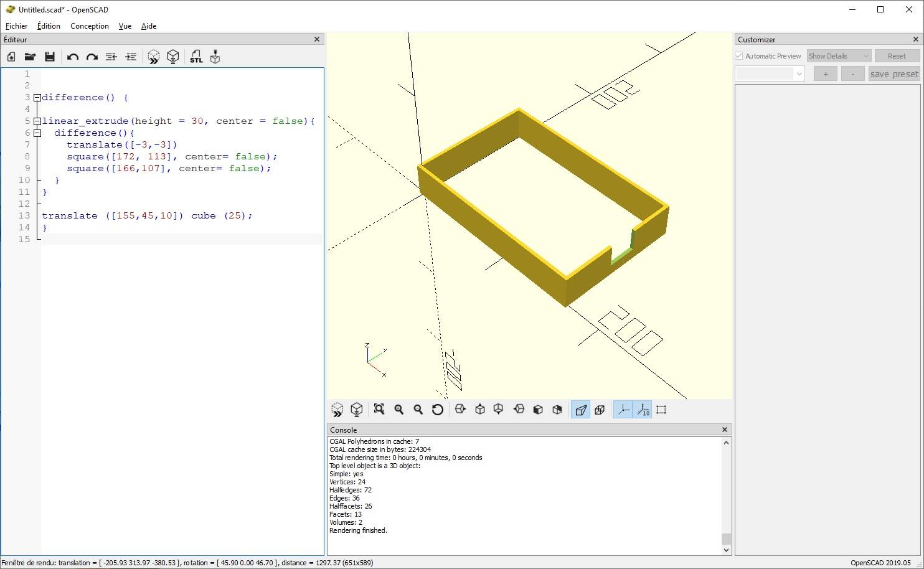Image resolution: width=924 pixels, height=569 pixels.
Task: Save the file with the floppy disk icon
Action: pos(50,57)
